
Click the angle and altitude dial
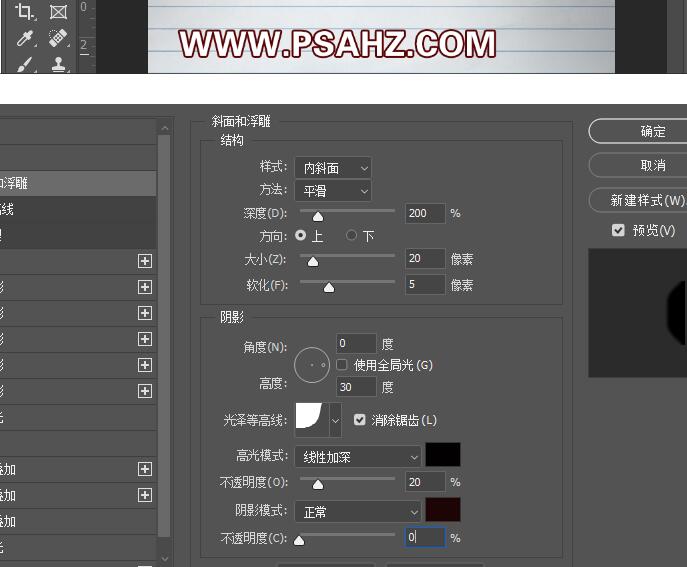click(x=312, y=365)
